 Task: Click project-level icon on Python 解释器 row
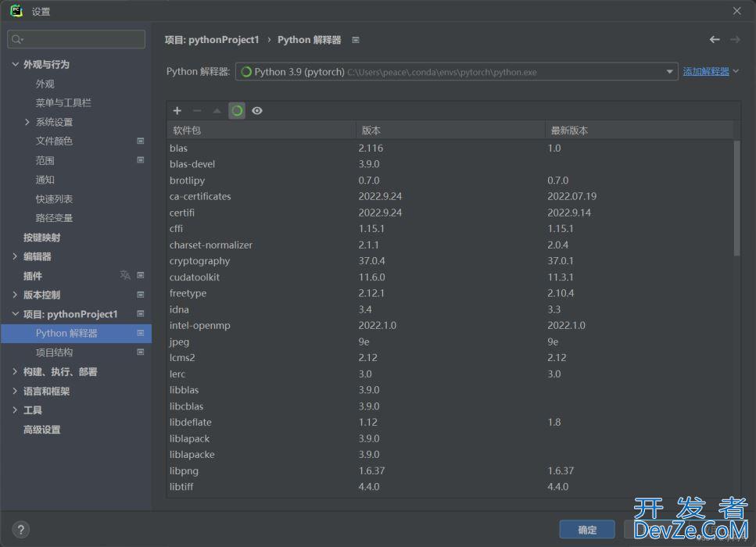(x=140, y=333)
